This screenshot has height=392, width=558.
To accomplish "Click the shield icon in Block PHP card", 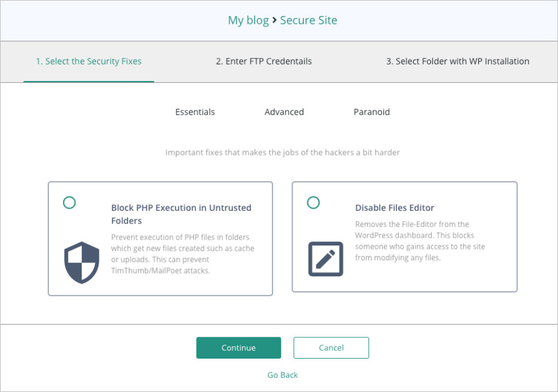I will (82, 263).
